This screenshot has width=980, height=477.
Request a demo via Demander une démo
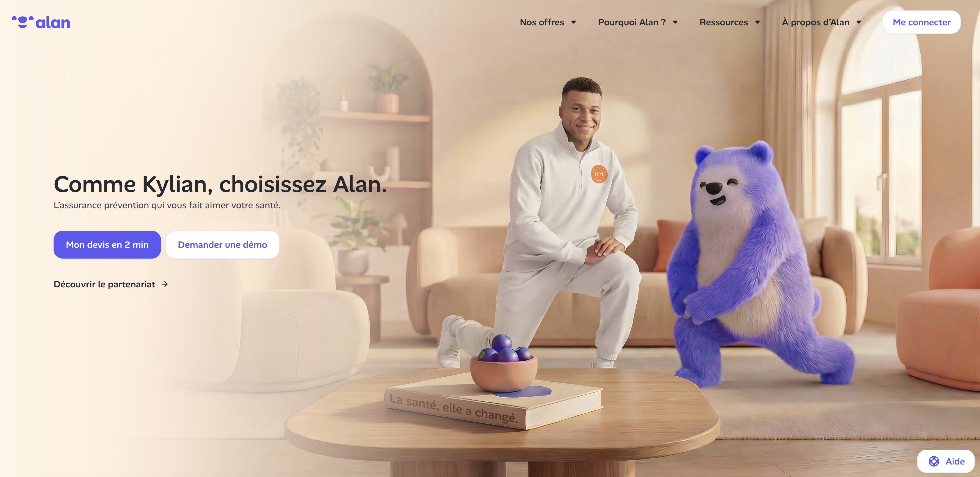pos(222,245)
